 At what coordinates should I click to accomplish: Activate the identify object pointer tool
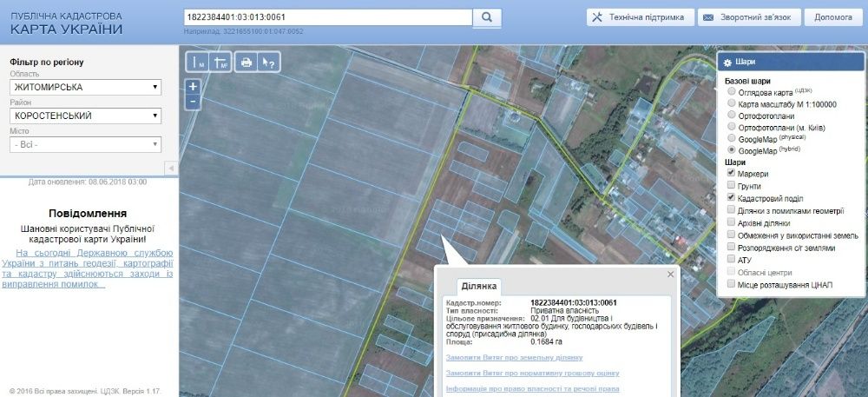(269, 63)
